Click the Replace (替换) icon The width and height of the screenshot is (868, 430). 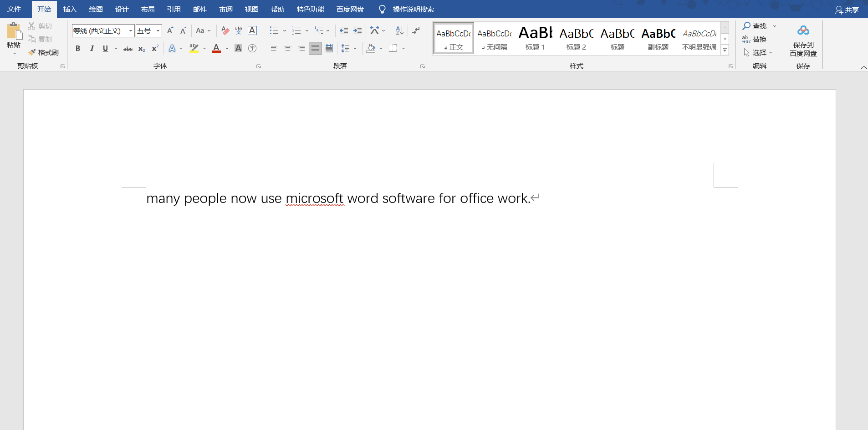[x=746, y=39]
